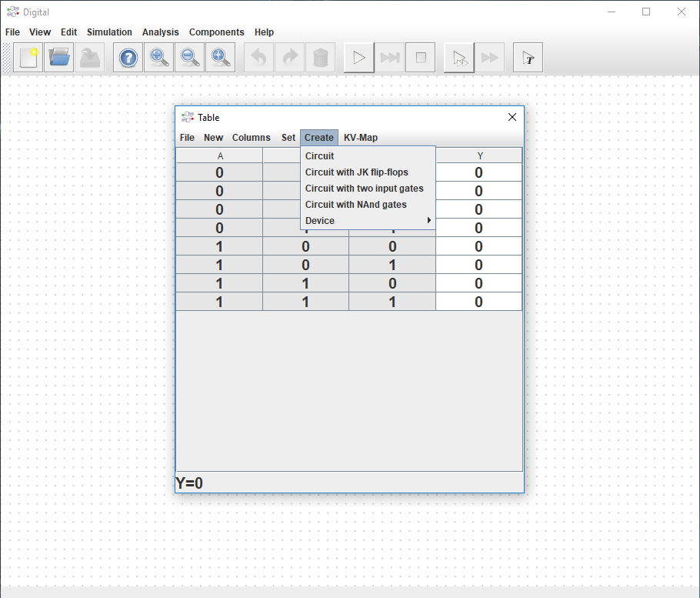Open the Columns menu

251,138
